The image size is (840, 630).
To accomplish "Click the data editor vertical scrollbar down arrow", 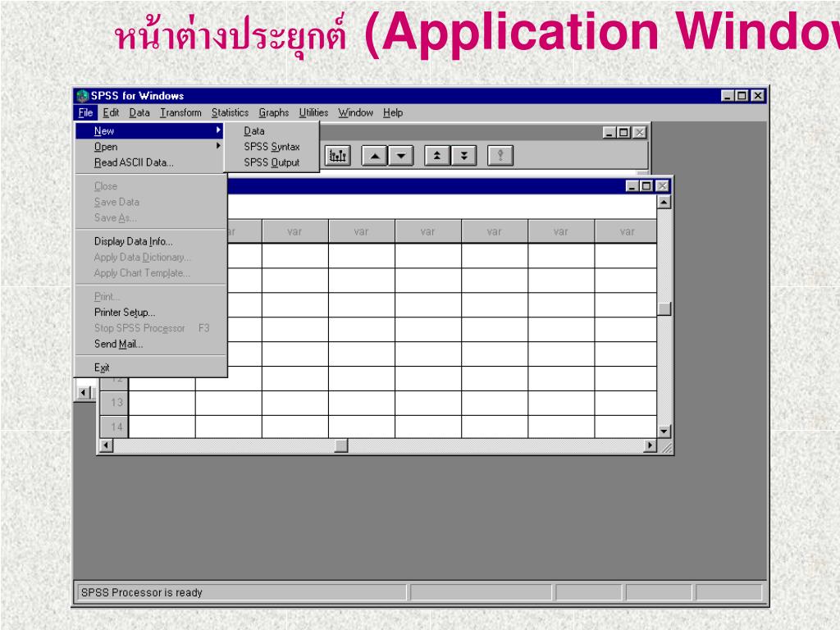I will [x=664, y=431].
